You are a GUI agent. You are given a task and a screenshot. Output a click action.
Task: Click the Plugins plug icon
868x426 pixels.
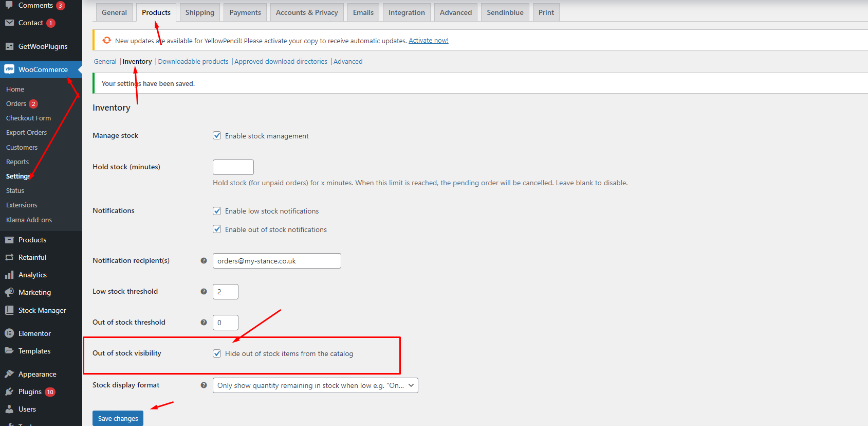9,392
